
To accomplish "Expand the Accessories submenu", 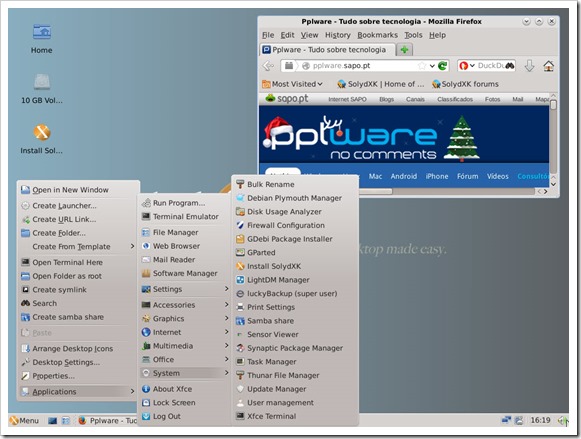I will (x=185, y=305).
